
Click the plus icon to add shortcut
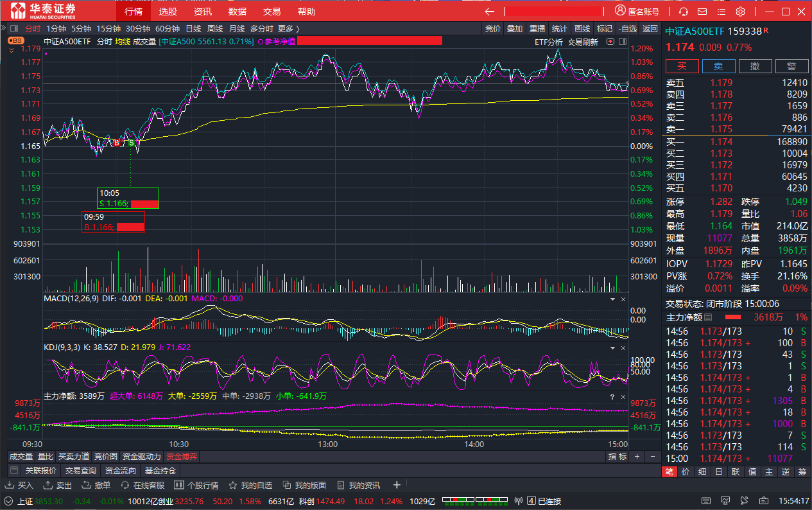[397, 485]
